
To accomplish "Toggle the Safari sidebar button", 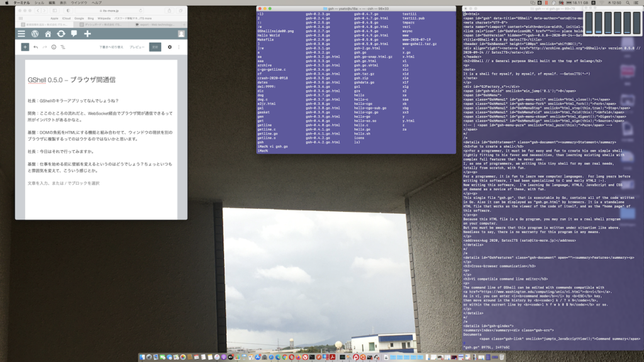I will click(x=55, y=11).
